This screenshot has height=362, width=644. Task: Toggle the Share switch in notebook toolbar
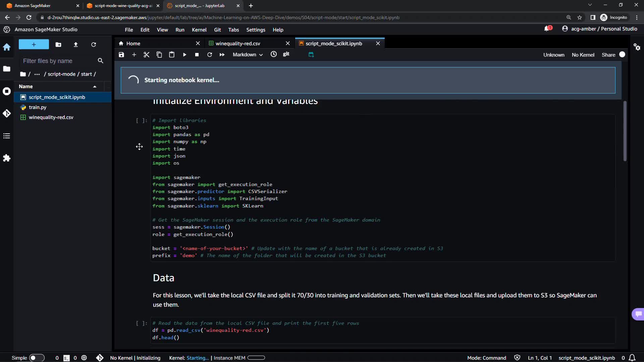pos(622,55)
